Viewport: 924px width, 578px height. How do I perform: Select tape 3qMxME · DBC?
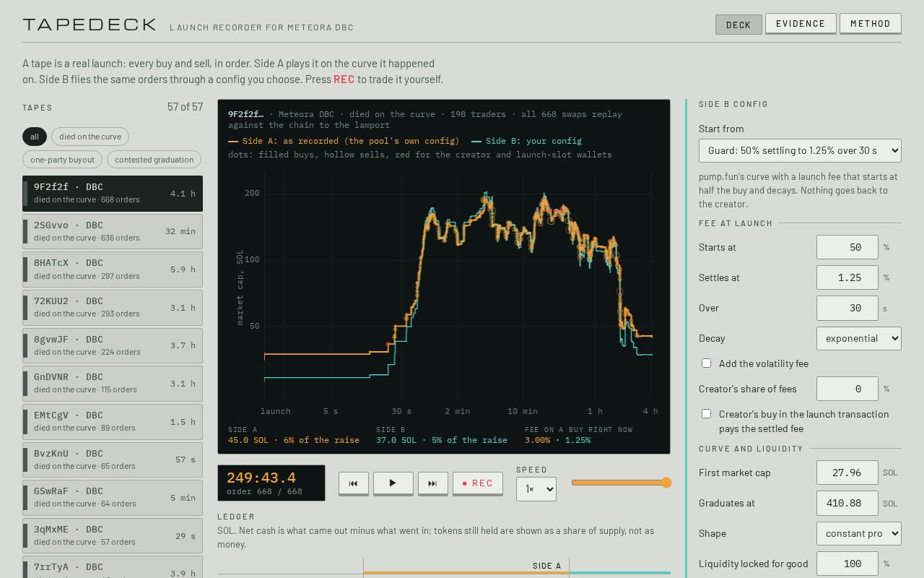113,535
